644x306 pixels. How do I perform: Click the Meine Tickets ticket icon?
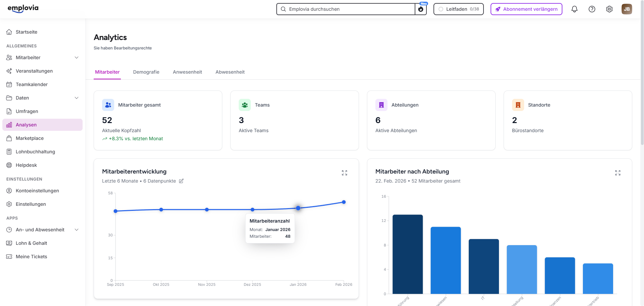pos(9,257)
